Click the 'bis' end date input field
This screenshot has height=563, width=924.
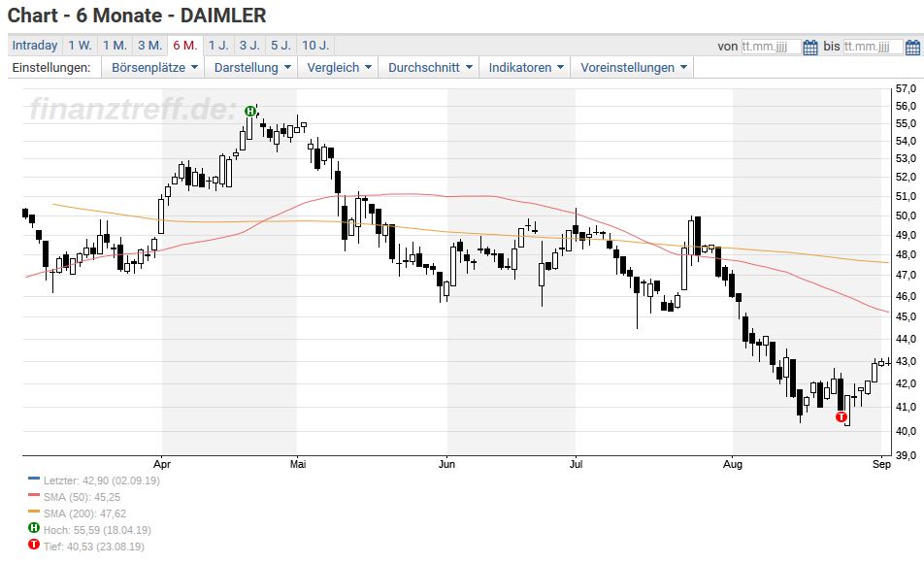873,47
